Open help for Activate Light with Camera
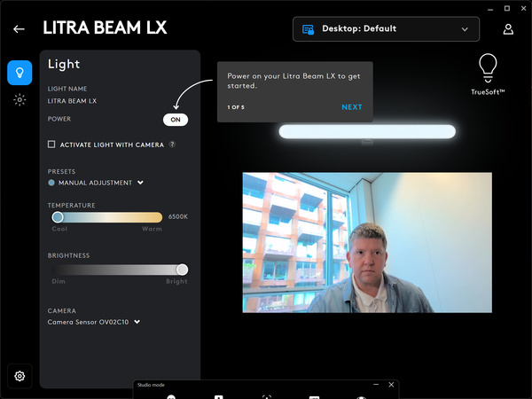532x399 pixels. click(x=172, y=144)
